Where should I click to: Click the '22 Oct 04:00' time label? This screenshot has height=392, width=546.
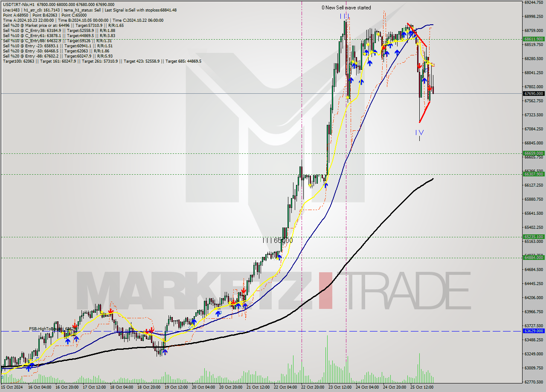click(285, 387)
